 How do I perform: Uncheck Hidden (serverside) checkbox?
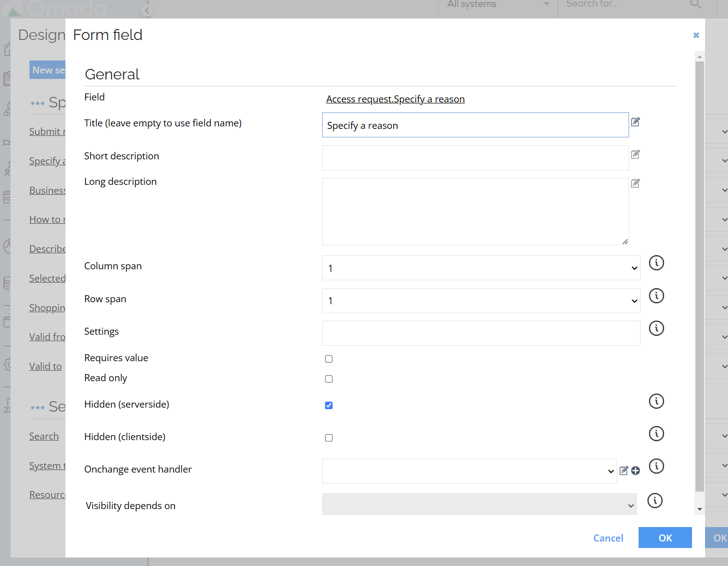point(329,405)
